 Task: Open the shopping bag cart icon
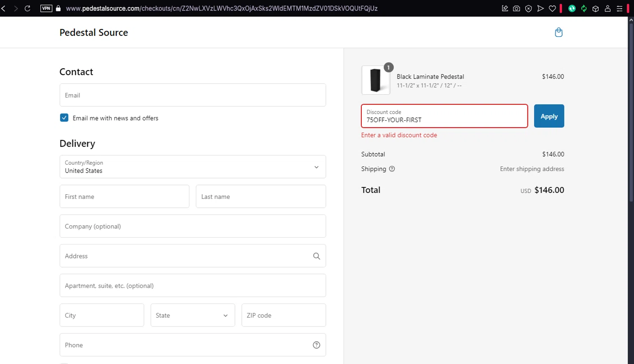point(558,33)
